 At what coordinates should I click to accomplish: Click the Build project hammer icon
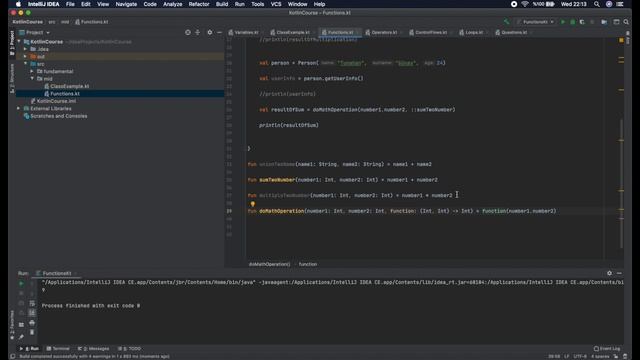pos(507,22)
